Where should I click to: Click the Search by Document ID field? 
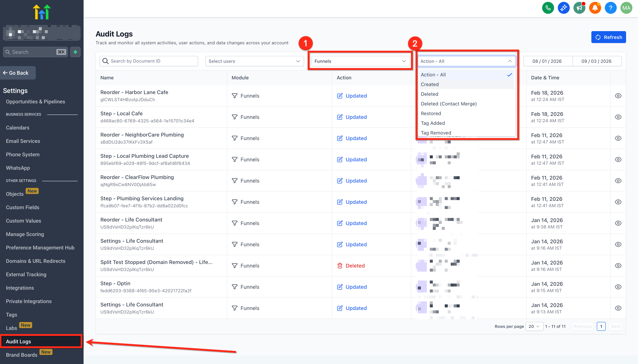click(149, 61)
